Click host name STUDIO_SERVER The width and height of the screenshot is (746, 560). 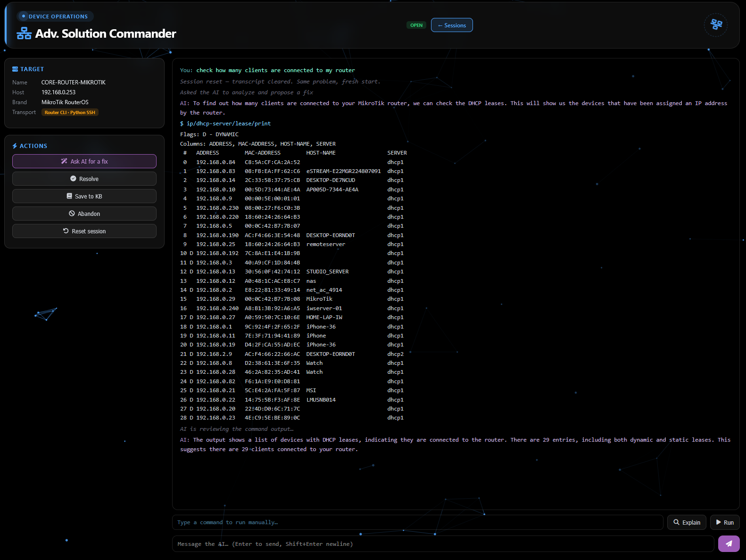pos(327,272)
